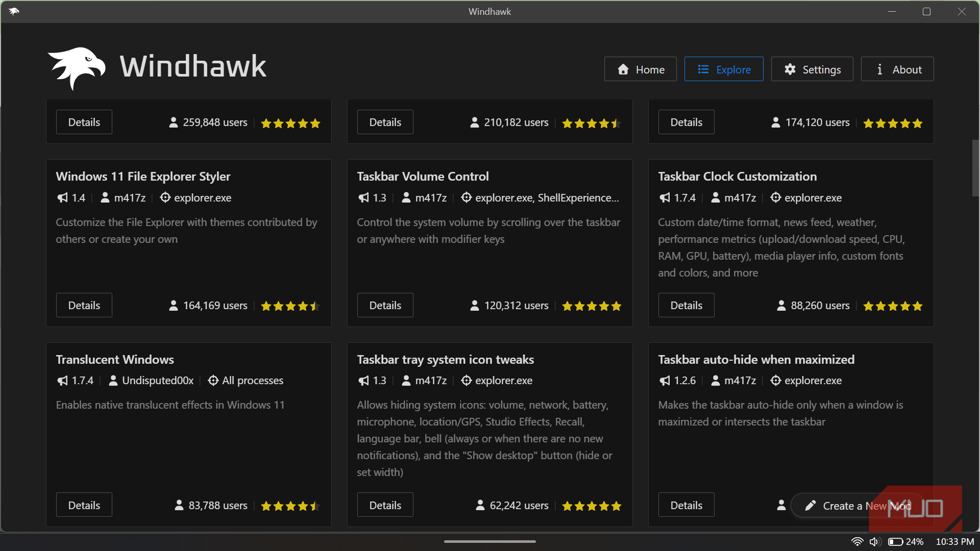Open the Settings tab
980x551 pixels.
812,69
